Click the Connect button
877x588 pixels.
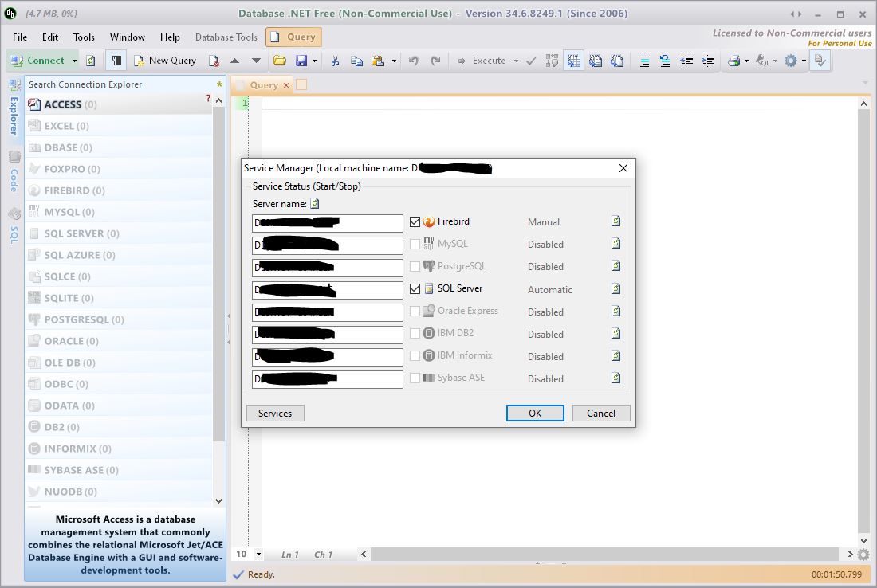(38, 61)
